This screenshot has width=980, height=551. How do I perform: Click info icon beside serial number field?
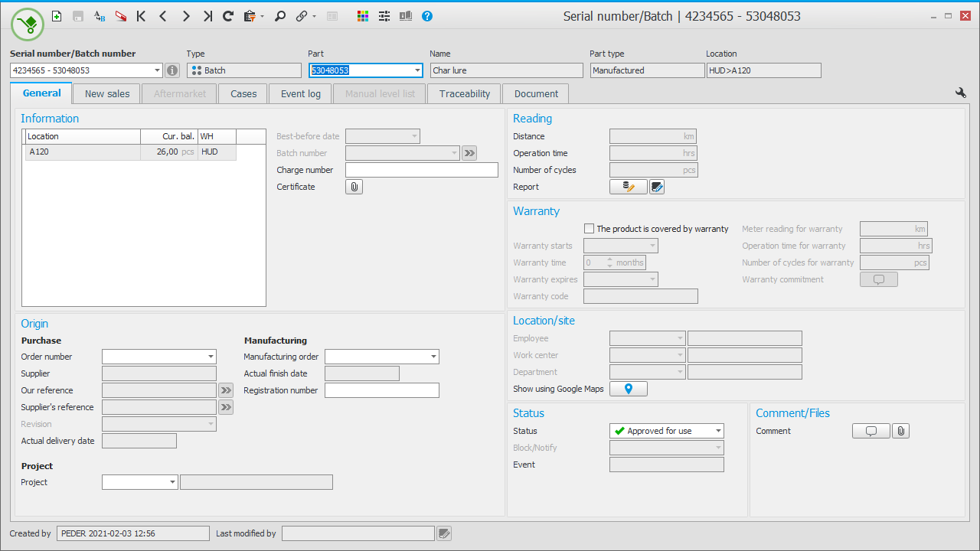pos(172,70)
